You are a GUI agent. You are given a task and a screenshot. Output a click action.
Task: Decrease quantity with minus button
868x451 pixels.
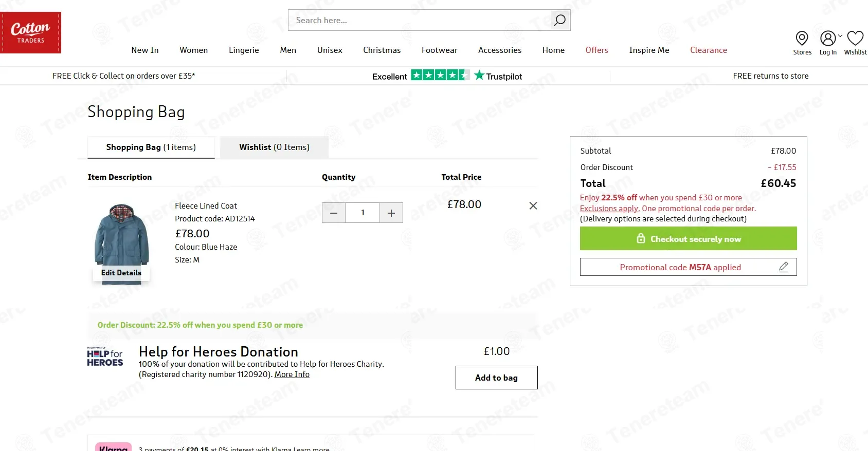tap(334, 213)
